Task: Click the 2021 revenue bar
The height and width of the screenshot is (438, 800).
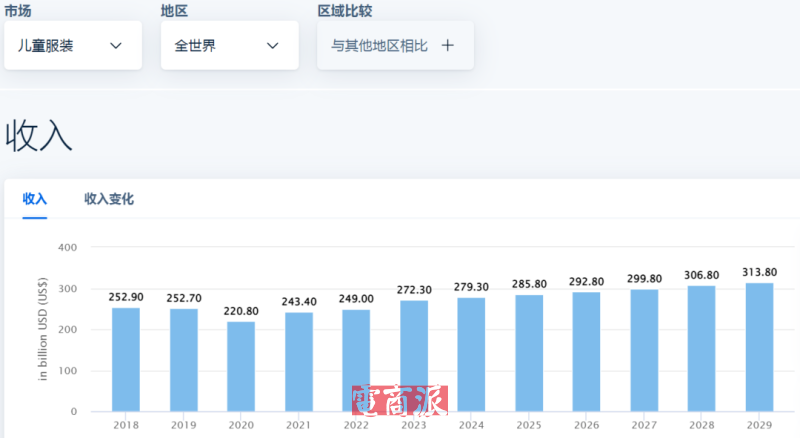Action: pyautogui.click(x=299, y=361)
